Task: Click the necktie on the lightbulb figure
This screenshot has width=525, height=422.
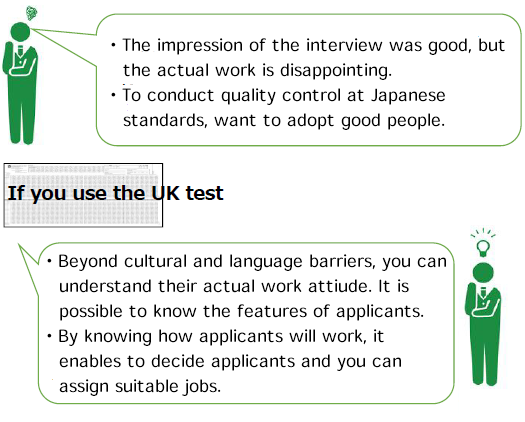Action: (483, 291)
